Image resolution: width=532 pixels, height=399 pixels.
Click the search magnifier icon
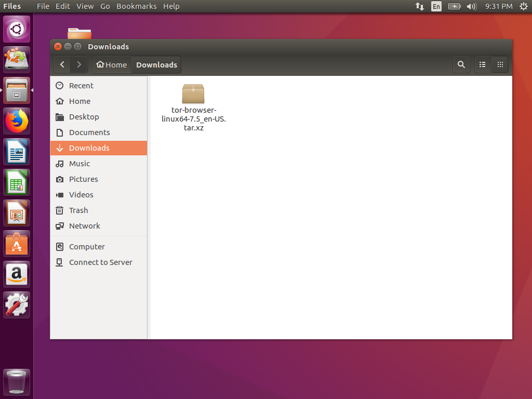pos(461,65)
